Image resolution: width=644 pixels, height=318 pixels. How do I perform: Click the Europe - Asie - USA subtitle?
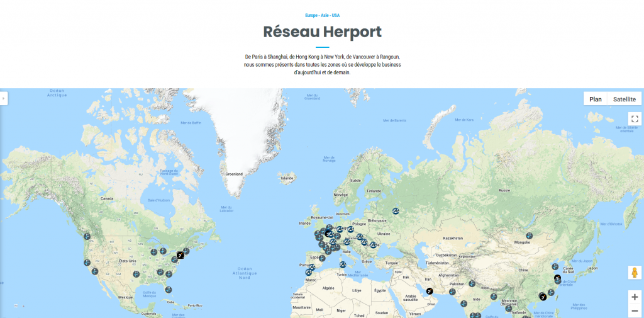(322, 15)
